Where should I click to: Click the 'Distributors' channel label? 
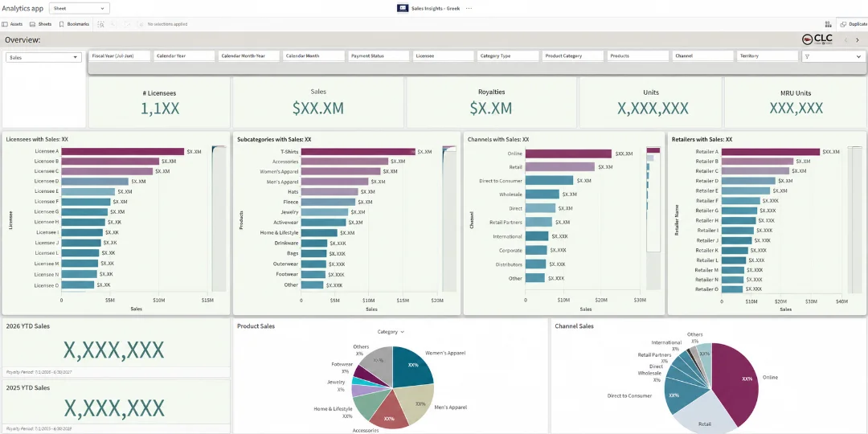coord(510,264)
